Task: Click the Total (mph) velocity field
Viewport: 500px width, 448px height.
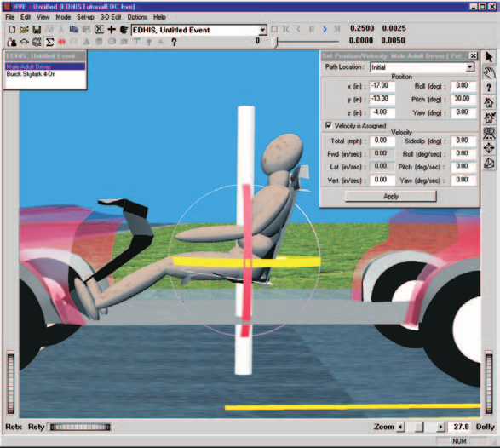Action: point(382,141)
